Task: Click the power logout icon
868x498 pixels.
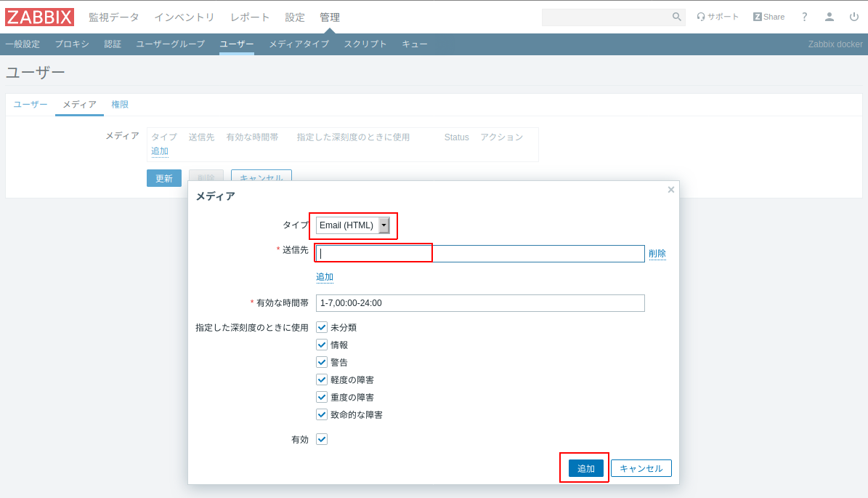Action: click(854, 17)
